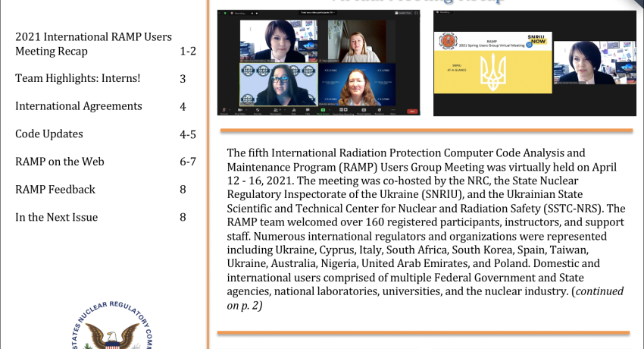Click the Speaker View button in the Zoom screenshot
The width and height of the screenshot is (644, 349).
coord(403,13)
